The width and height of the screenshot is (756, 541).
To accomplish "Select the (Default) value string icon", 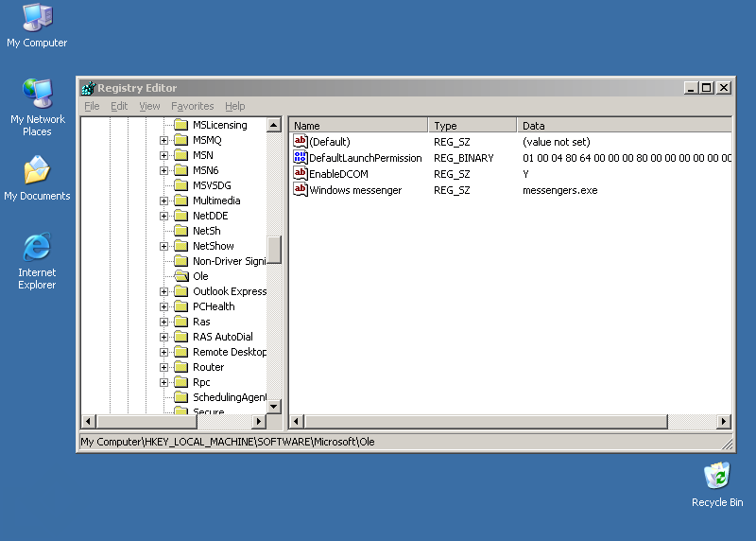I will coord(300,142).
